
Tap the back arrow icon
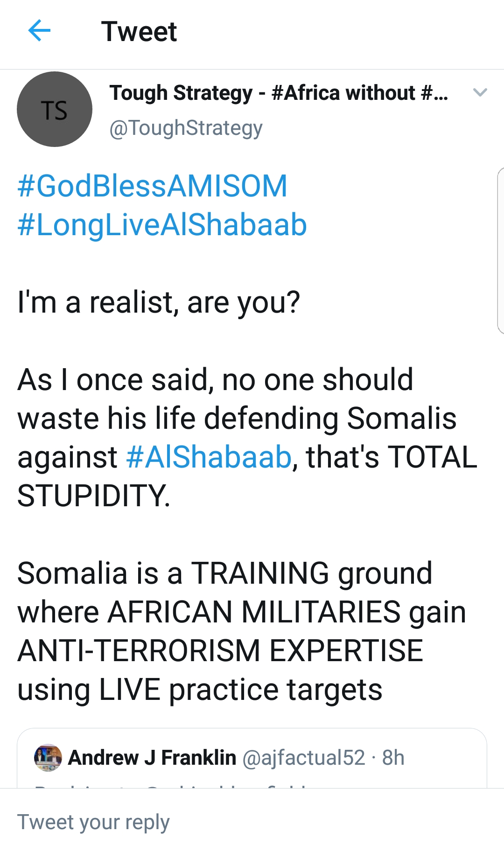(x=39, y=31)
